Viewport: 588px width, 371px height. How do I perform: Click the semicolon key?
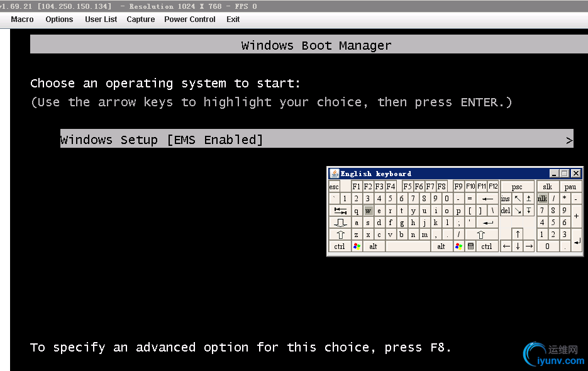[x=458, y=223]
